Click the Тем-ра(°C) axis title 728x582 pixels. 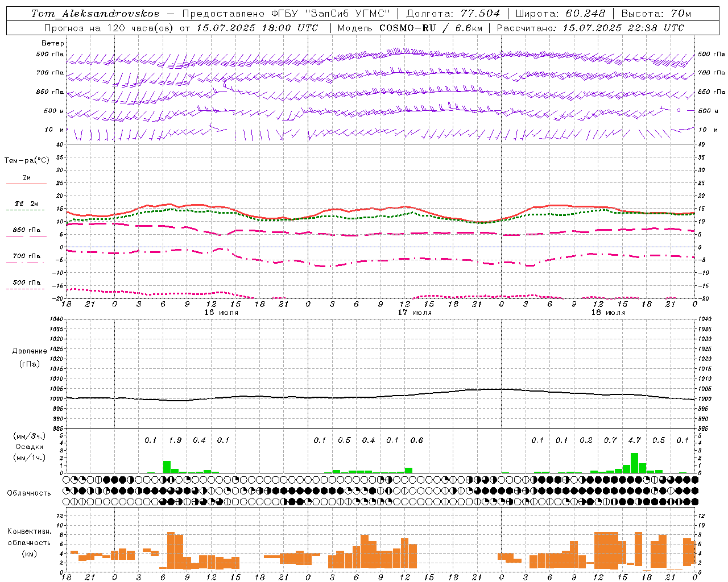pyautogui.click(x=27, y=161)
